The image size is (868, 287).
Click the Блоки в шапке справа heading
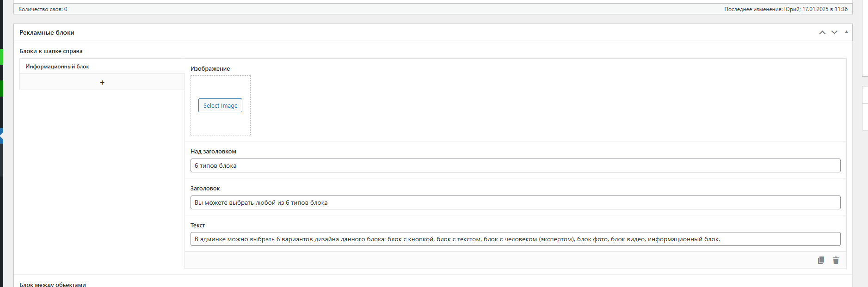pyautogui.click(x=51, y=51)
